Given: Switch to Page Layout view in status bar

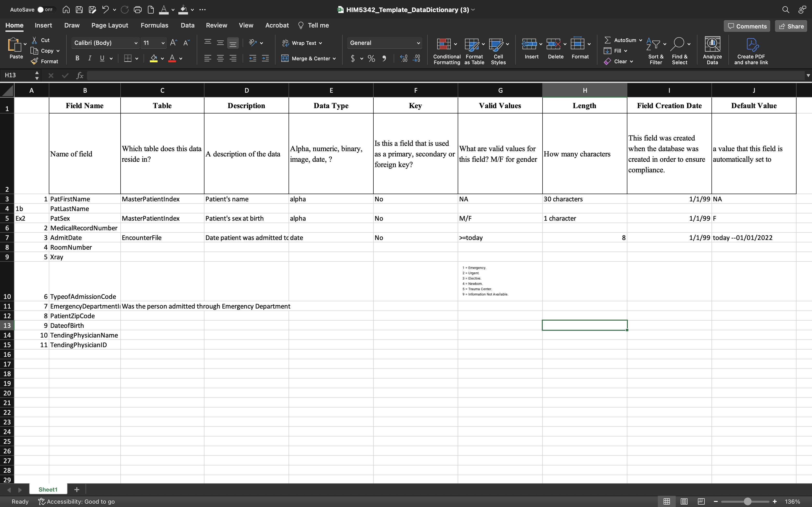Looking at the screenshot, I should coord(684,501).
